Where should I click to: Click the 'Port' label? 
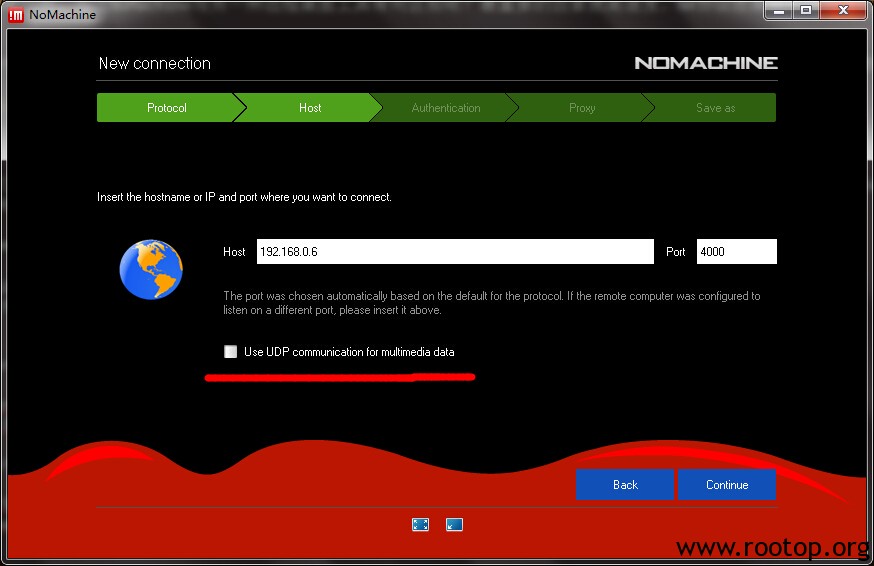[675, 251]
